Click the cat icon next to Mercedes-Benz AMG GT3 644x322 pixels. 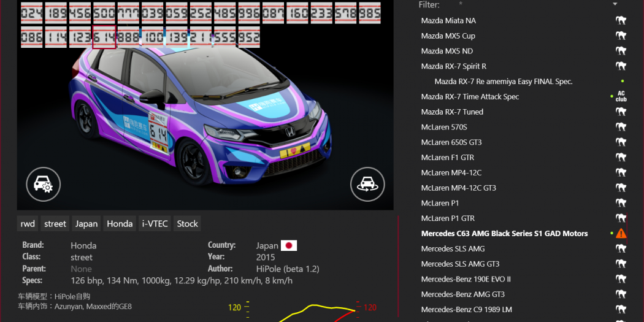621,294
